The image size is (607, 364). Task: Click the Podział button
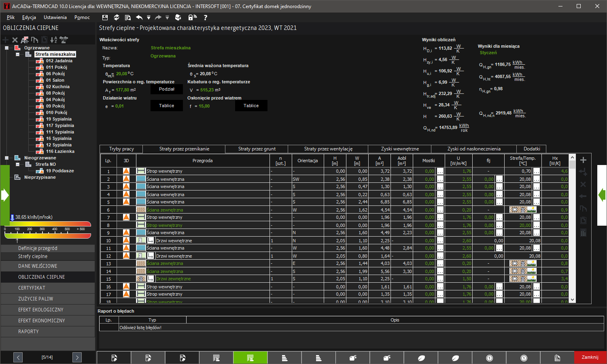tap(167, 89)
